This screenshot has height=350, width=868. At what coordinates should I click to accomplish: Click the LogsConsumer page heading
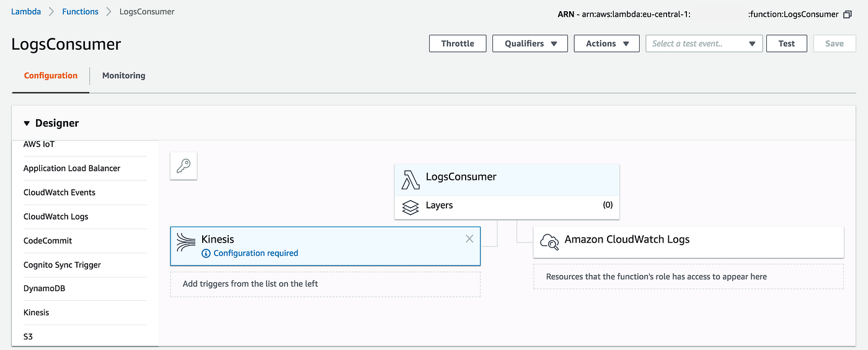pyautogui.click(x=66, y=45)
